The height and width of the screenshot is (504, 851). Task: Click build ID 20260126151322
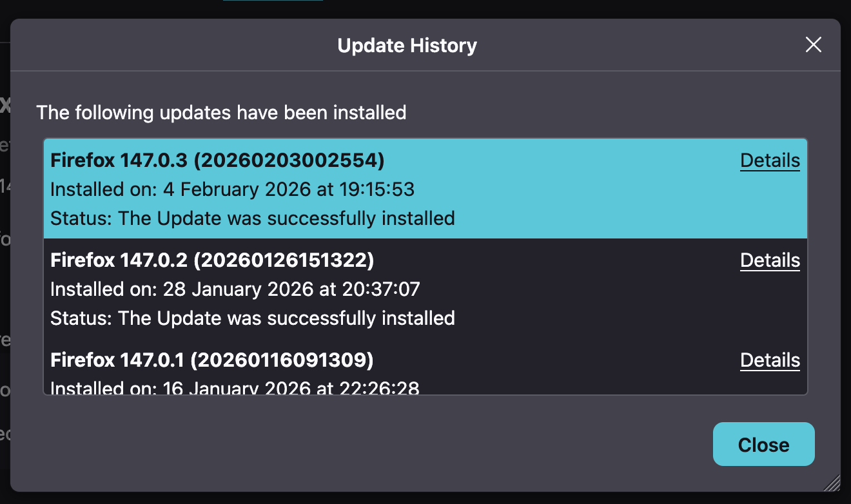284,260
